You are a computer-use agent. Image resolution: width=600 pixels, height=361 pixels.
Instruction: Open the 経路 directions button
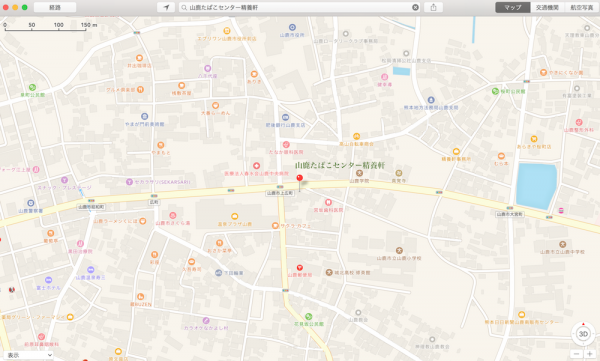pyautogui.click(x=55, y=7)
